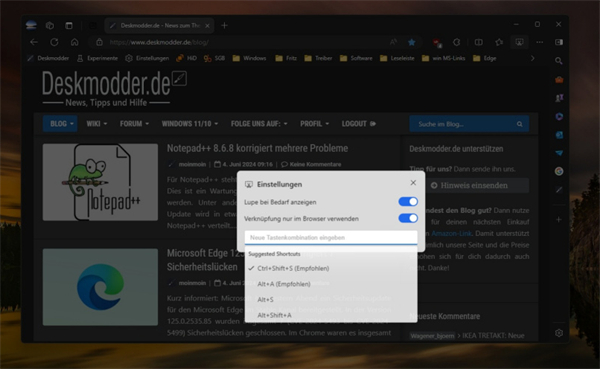Choose the Alt+S shortcut
600x369 pixels.
pos(331,299)
